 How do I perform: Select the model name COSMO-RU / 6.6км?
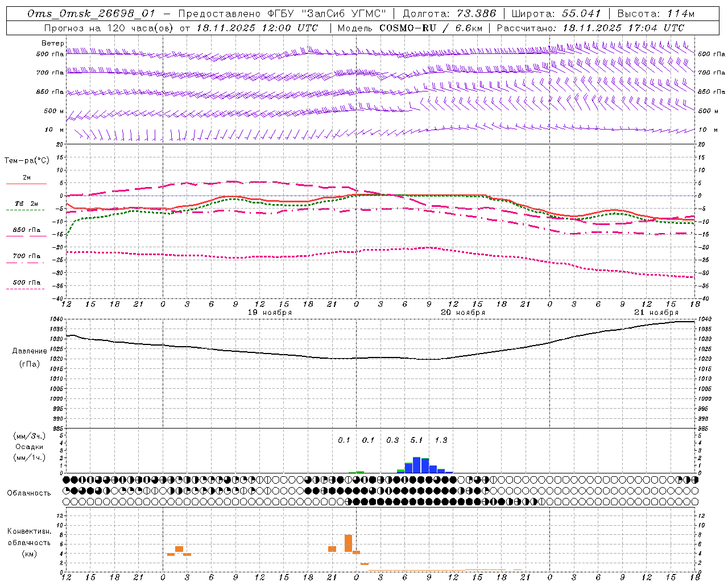(431, 27)
